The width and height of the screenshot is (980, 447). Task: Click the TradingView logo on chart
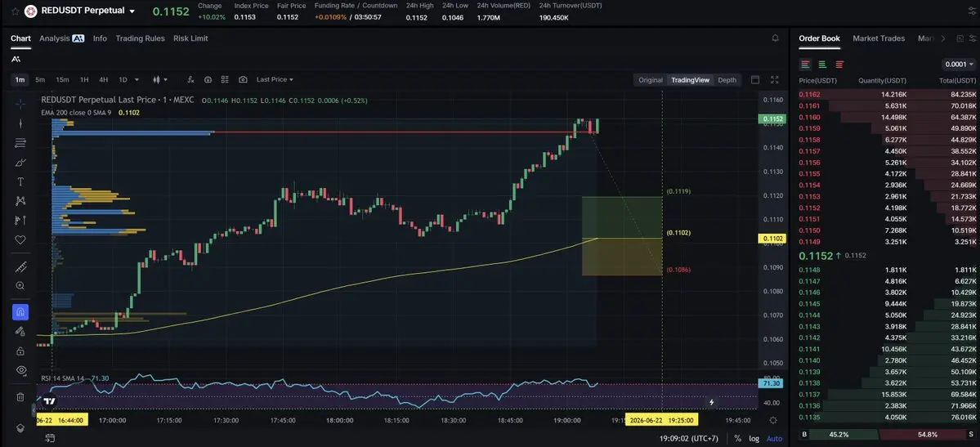click(50, 401)
